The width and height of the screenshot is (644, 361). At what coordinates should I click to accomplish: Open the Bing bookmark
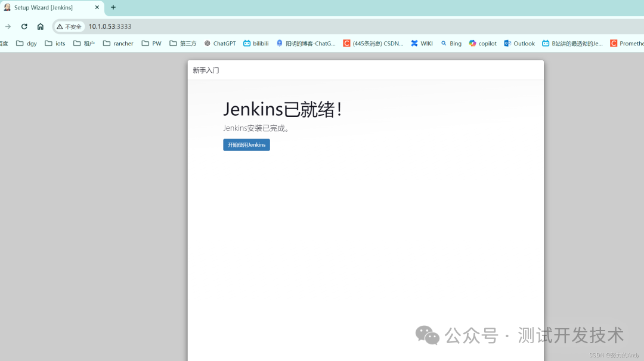pyautogui.click(x=451, y=43)
